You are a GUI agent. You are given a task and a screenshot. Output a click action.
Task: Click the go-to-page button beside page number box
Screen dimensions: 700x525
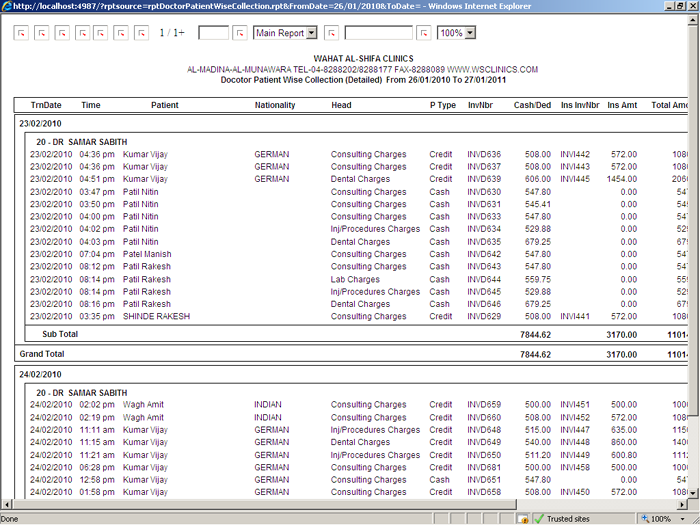tap(240, 33)
